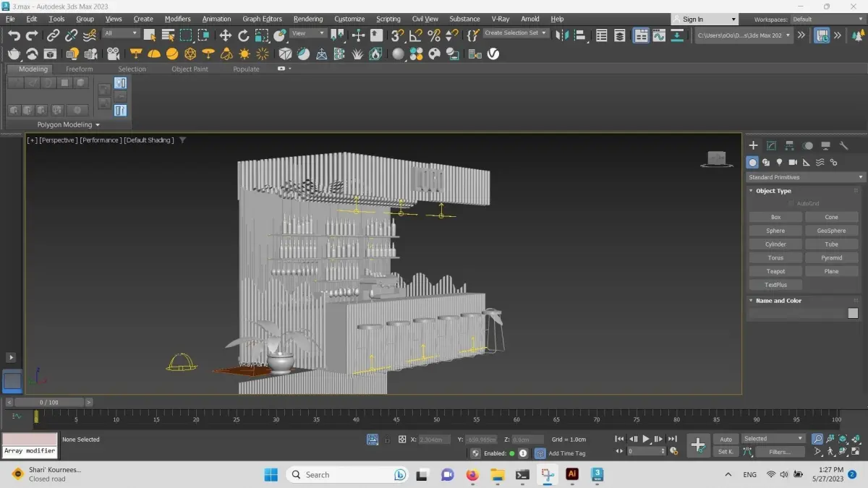The image size is (868, 488).
Task: Open the Utilities wrench tab
Action: pos(843,145)
